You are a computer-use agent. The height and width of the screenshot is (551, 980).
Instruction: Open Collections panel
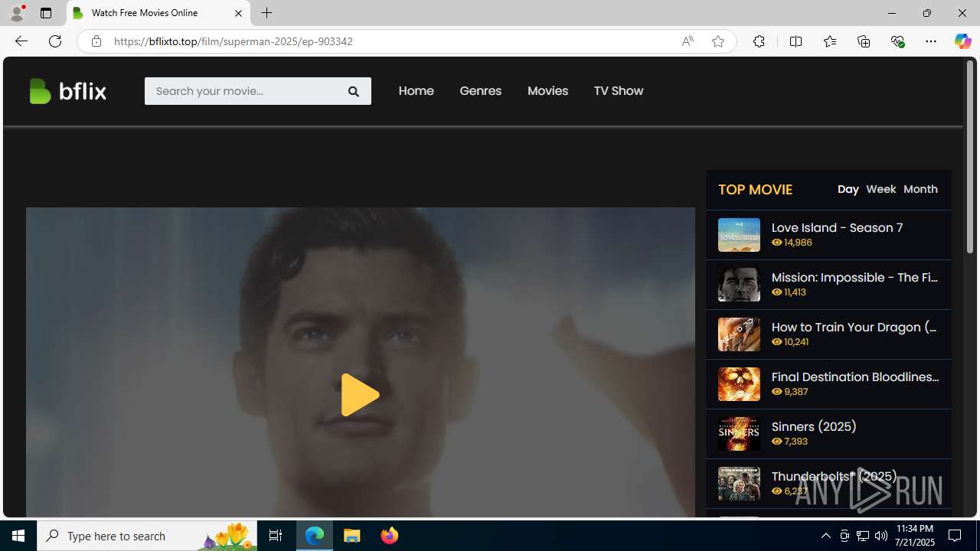click(864, 41)
